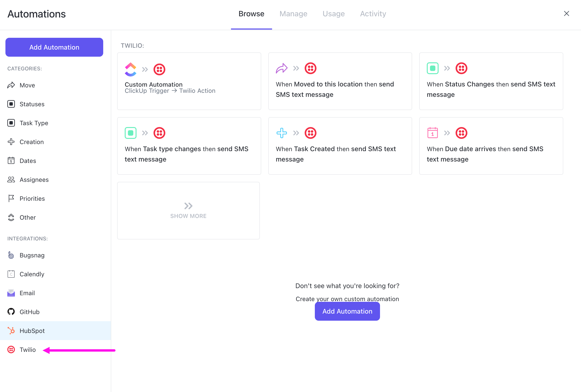This screenshot has height=392, width=581.
Task: Click the Move category arrow icon
Action: point(11,85)
